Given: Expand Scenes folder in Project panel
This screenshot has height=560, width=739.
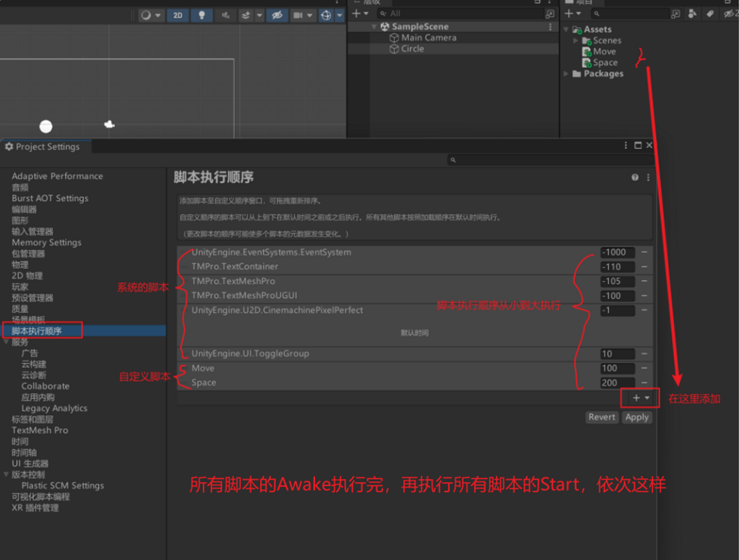Looking at the screenshot, I should pyautogui.click(x=576, y=40).
